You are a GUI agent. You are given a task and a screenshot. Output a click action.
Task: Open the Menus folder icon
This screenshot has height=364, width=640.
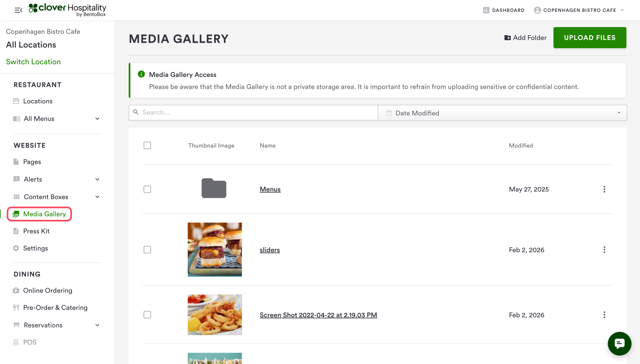[214, 189]
